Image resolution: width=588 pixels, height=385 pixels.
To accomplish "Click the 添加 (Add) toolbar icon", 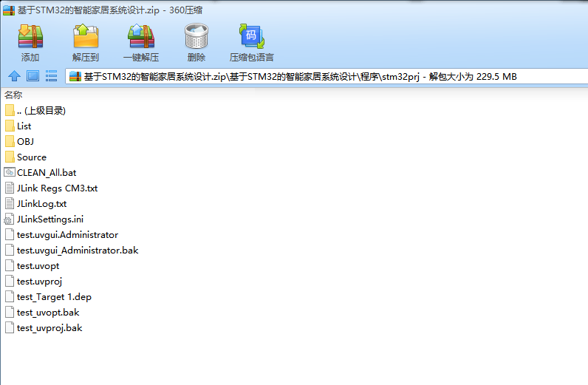I will coord(30,36).
